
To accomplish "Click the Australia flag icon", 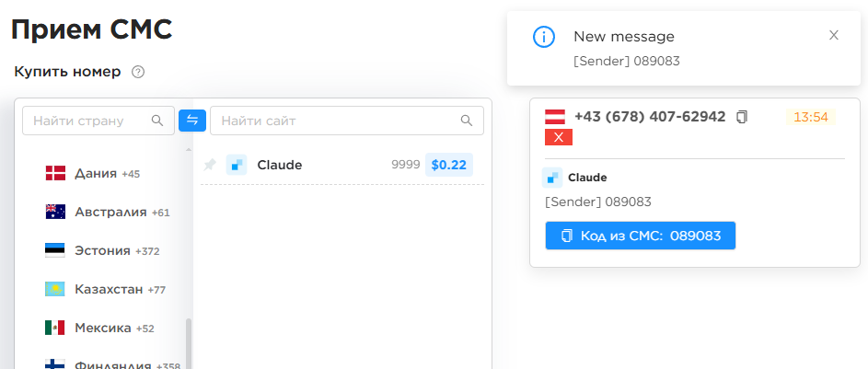I will (x=55, y=212).
